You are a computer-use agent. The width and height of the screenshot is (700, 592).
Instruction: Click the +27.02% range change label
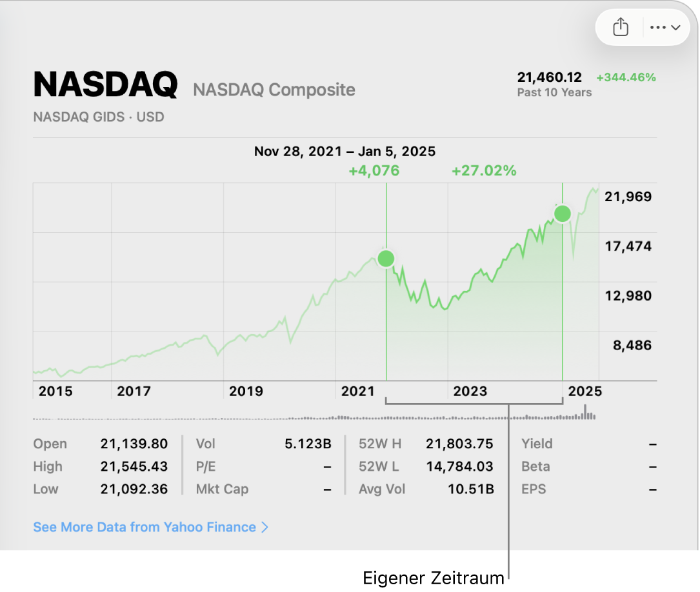pyautogui.click(x=484, y=171)
